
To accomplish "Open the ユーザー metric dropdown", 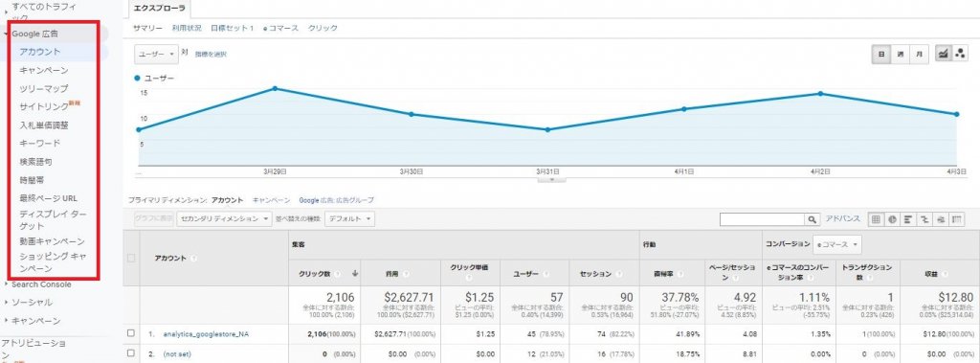I will click(156, 55).
